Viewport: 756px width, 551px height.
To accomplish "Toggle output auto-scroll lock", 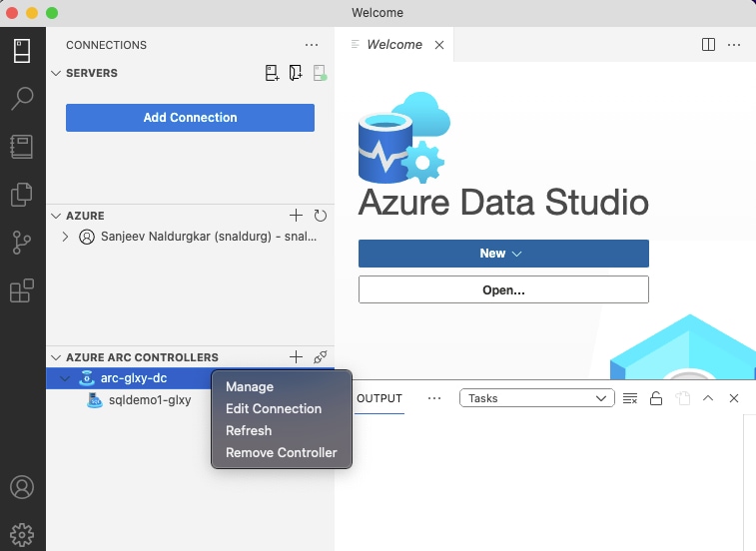I will tap(656, 398).
